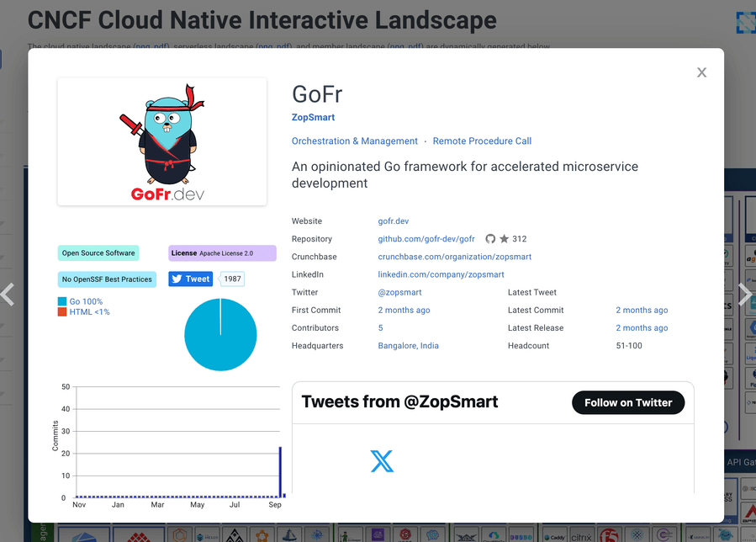Click the Citrix logo in background landscape
The width and height of the screenshot is (756, 542).
[x=581, y=537]
